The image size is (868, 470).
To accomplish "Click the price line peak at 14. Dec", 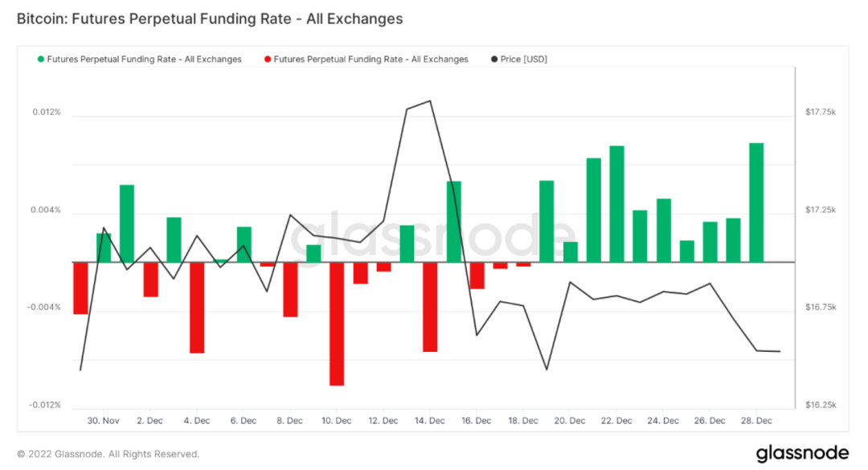I will coord(430,101).
